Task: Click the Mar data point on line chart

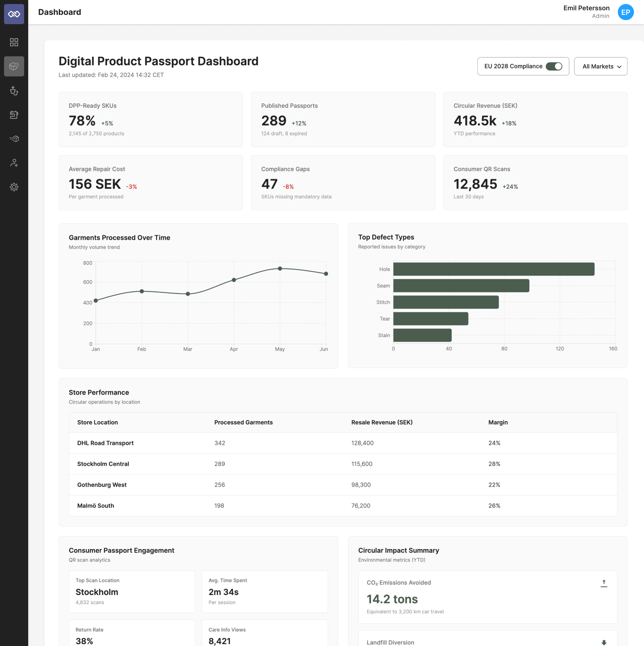Action: point(188,294)
